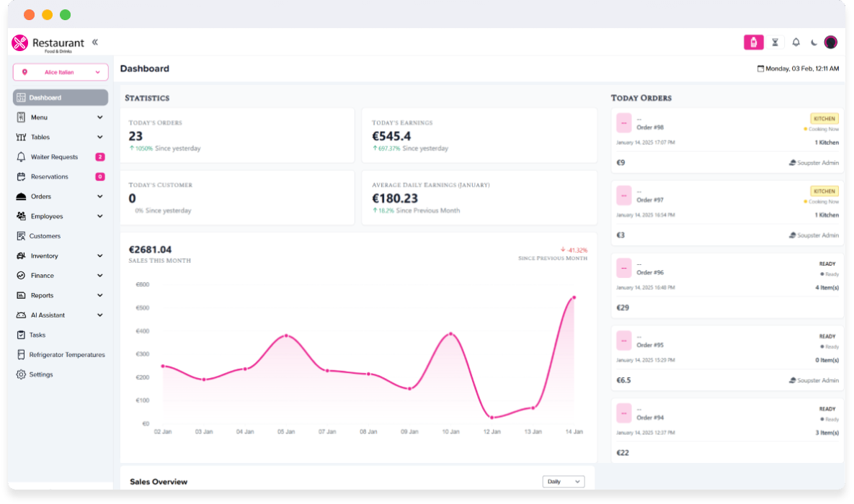Viewport: 854px width, 504px height.
Task: Click the Waiter Requests bell icon
Action: click(x=21, y=157)
